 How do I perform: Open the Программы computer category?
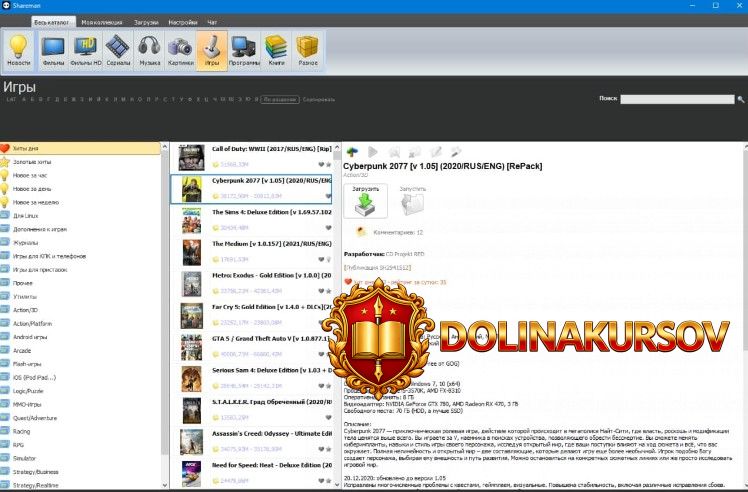[244, 50]
